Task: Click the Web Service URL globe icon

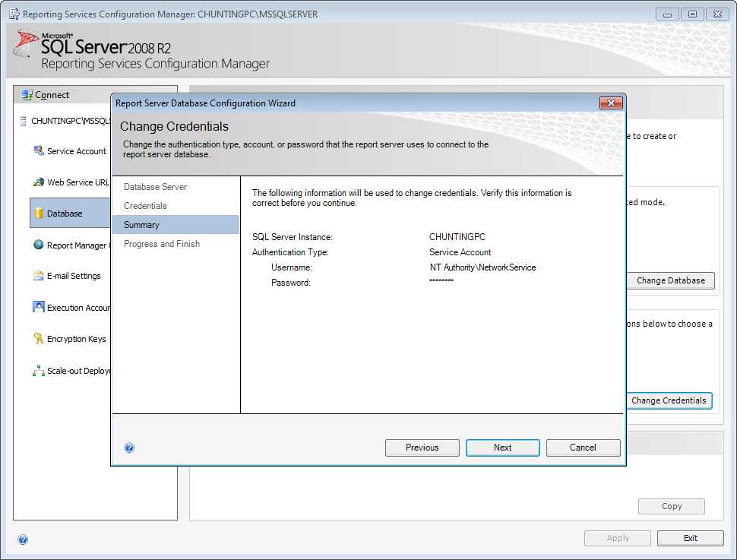Action: click(39, 182)
